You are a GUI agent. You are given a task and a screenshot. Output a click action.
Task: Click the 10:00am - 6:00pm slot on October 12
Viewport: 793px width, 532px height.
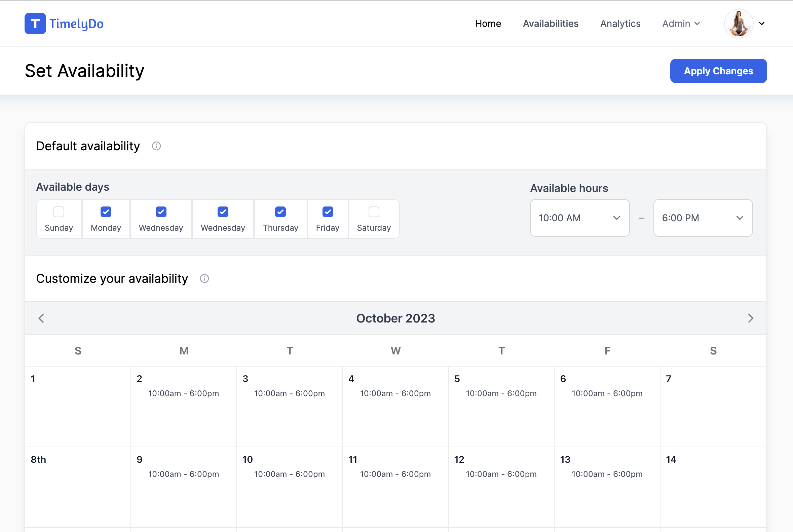(x=501, y=474)
